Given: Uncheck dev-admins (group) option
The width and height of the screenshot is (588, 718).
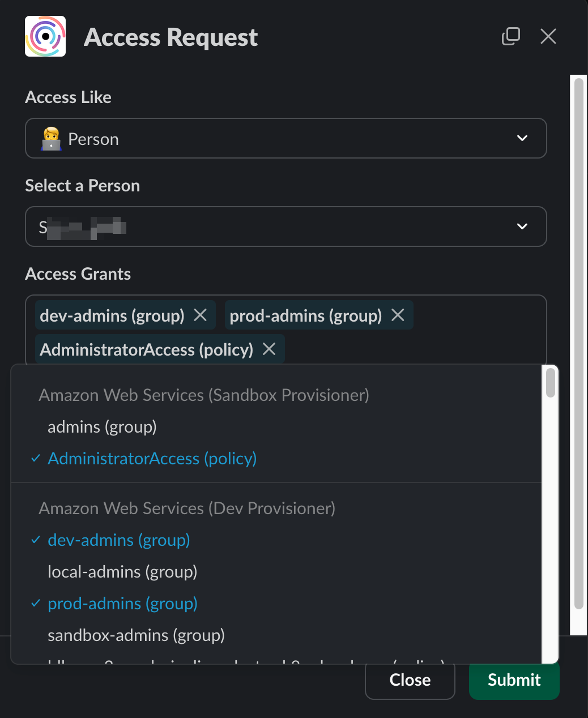Looking at the screenshot, I should (118, 540).
